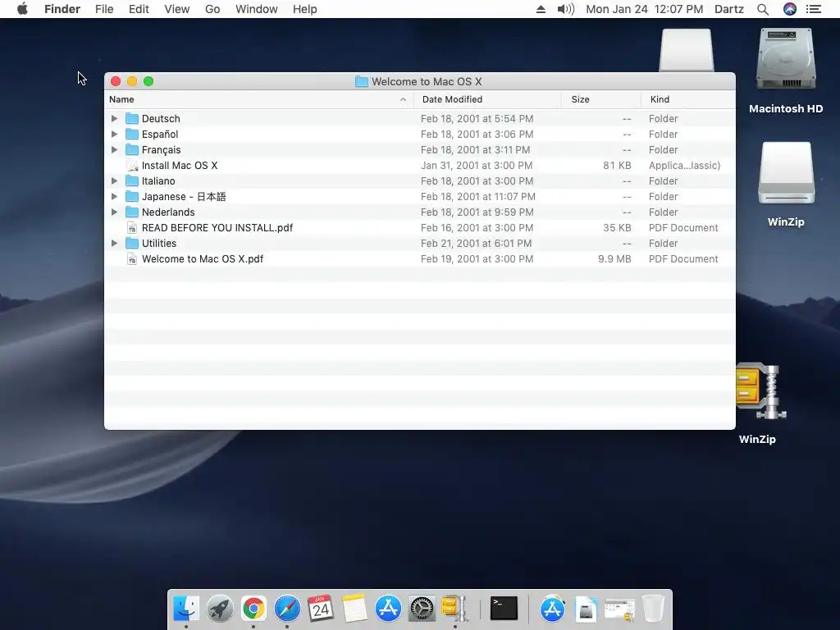
Task: Open the Apple menu
Action: (22, 9)
